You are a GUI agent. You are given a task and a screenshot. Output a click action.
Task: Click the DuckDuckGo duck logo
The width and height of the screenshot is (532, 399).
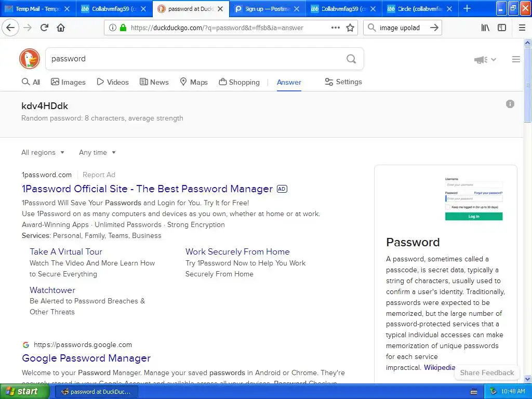pyautogui.click(x=30, y=59)
